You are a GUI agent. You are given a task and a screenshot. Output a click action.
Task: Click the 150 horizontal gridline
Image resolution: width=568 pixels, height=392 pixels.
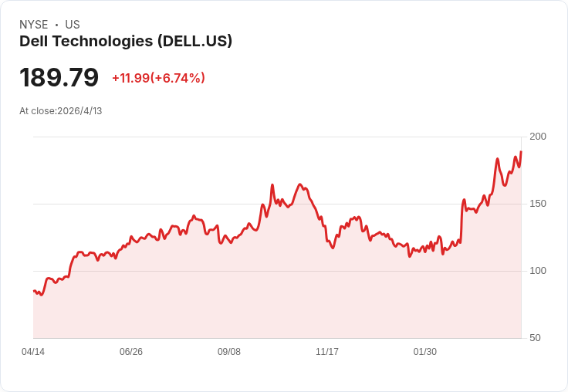[x=277, y=204]
